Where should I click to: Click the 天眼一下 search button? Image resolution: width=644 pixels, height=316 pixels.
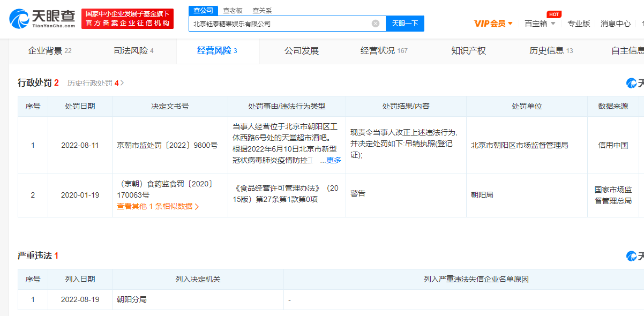(x=405, y=24)
